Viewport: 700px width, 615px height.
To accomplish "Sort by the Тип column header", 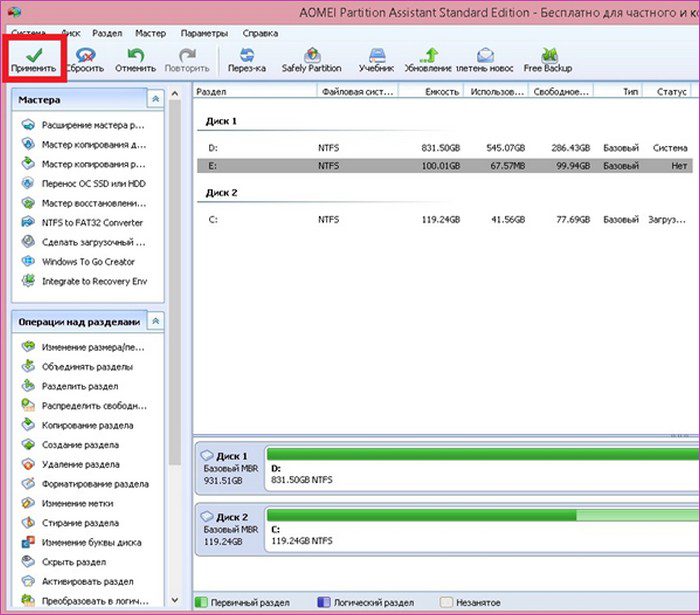I will coord(618,91).
